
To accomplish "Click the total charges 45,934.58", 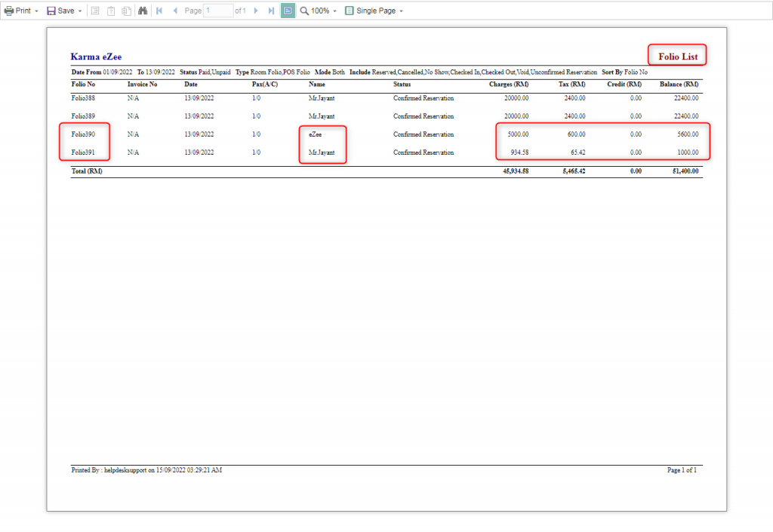I will point(516,171).
